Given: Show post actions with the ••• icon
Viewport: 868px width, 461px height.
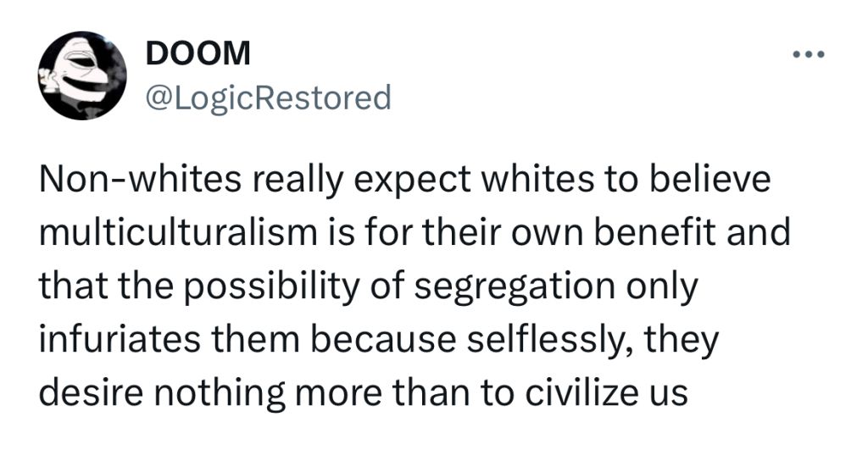Looking at the screenshot, I should 808,54.
